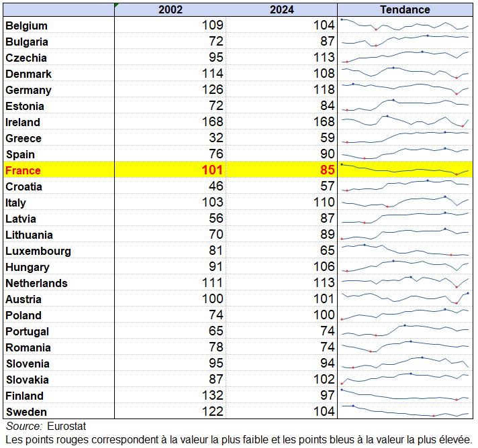
Task: Select Germany's 2024 value 118
Action: [324, 90]
